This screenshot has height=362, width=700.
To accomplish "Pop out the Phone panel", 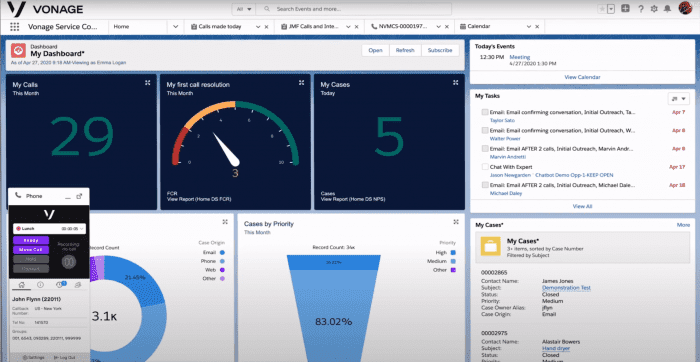I will [79, 196].
